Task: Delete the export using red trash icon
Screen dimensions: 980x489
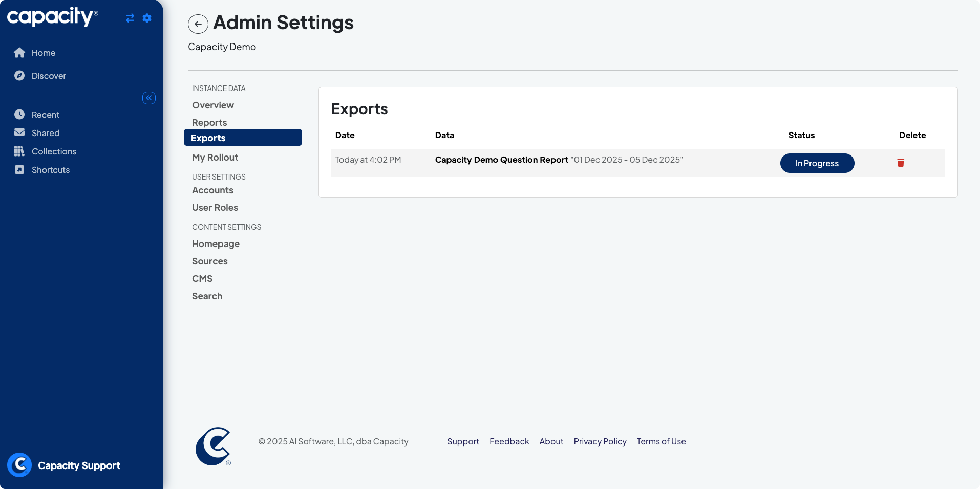Action: coord(901,163)
